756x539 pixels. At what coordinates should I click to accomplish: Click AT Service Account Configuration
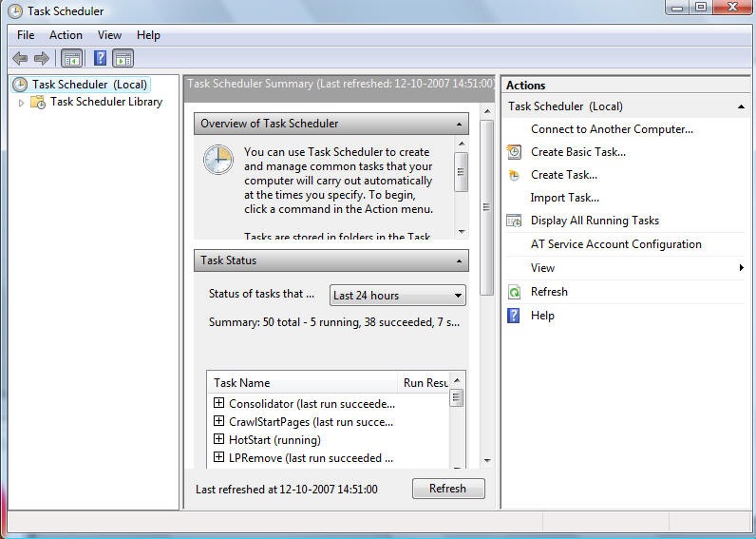coord(615,244)
